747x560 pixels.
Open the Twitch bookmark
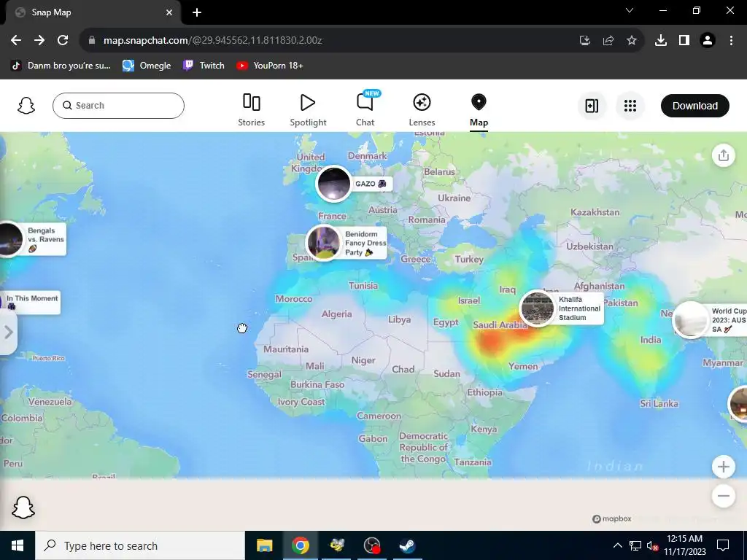point(204,66)
